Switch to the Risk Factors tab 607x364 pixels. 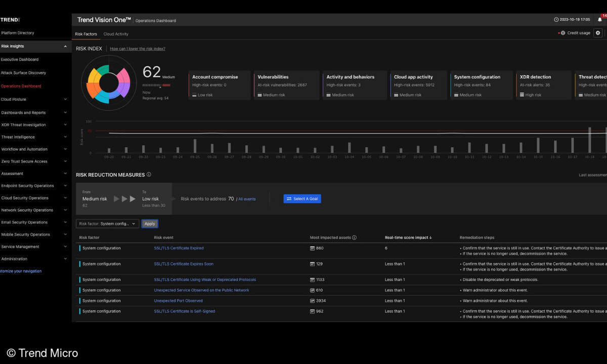(x=86, y=34)
